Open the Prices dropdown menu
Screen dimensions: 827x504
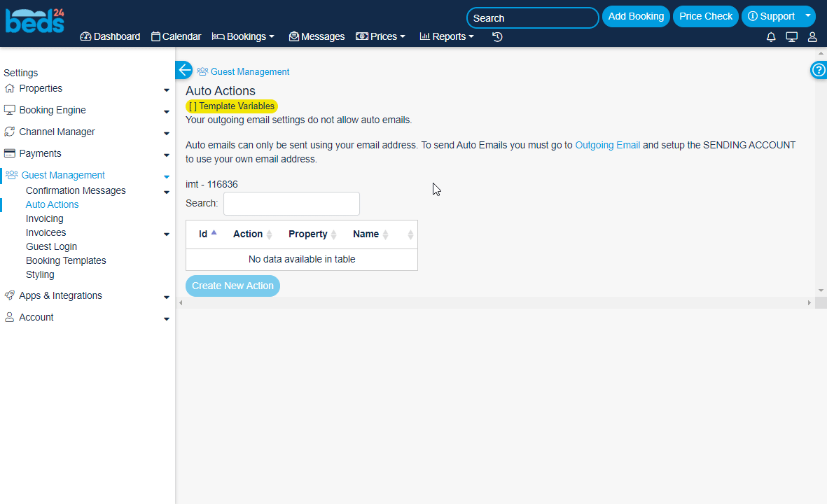coord(380,36)
